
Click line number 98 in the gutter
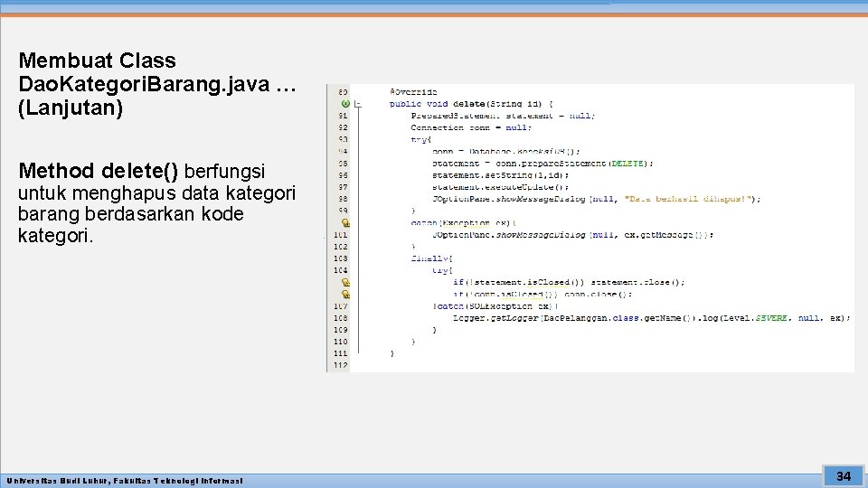(x=343, y=199)
